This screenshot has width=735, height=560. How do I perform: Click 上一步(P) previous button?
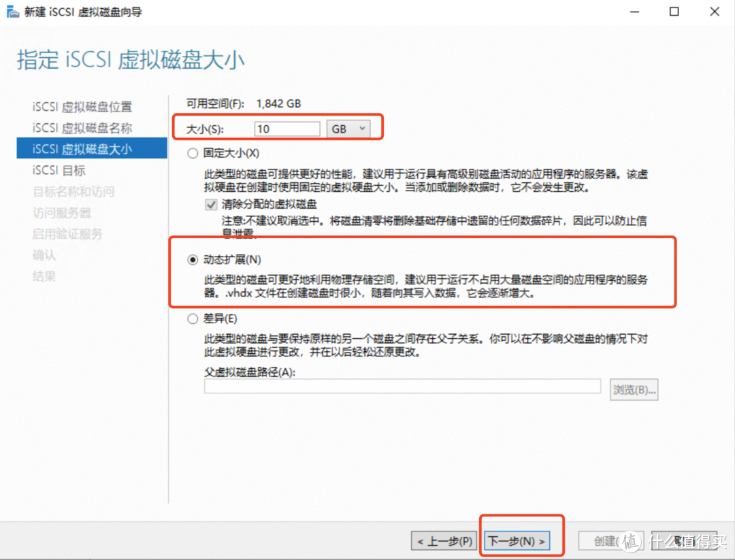(x=444, y=541)
